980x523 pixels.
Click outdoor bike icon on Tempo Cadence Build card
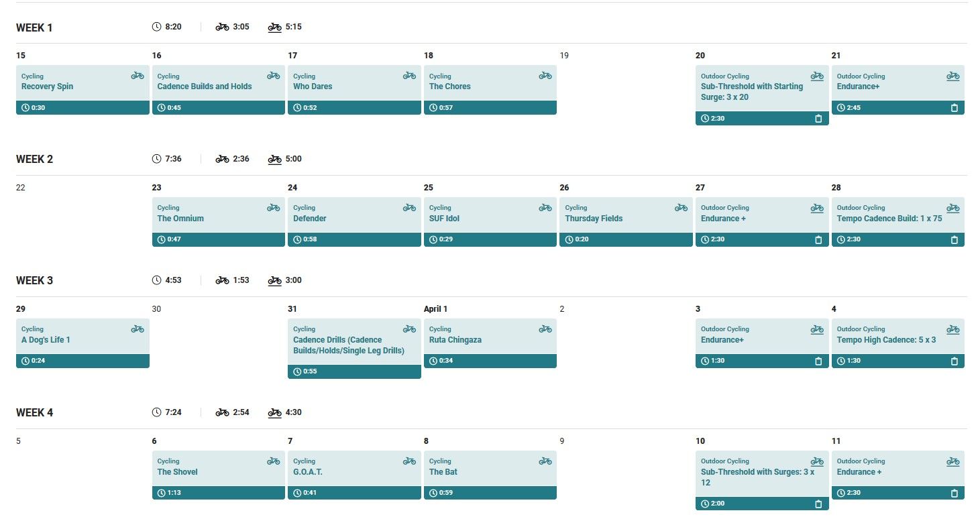tap(953, 208)
